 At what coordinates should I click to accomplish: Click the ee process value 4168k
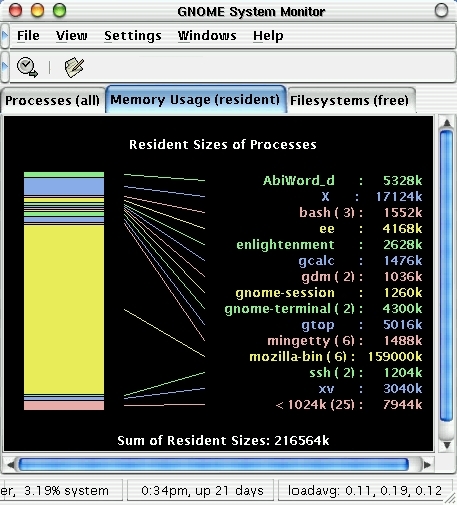click(x=402, y=228)
